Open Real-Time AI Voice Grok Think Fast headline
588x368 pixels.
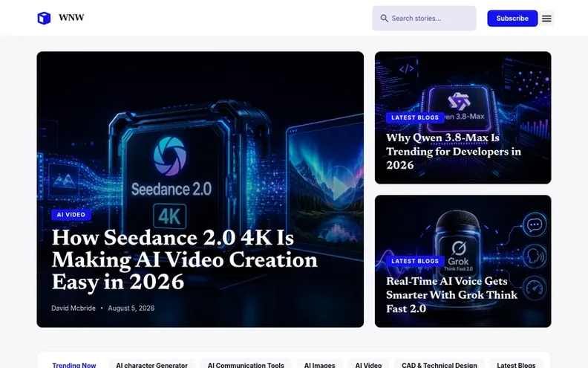tap(452, 295)
